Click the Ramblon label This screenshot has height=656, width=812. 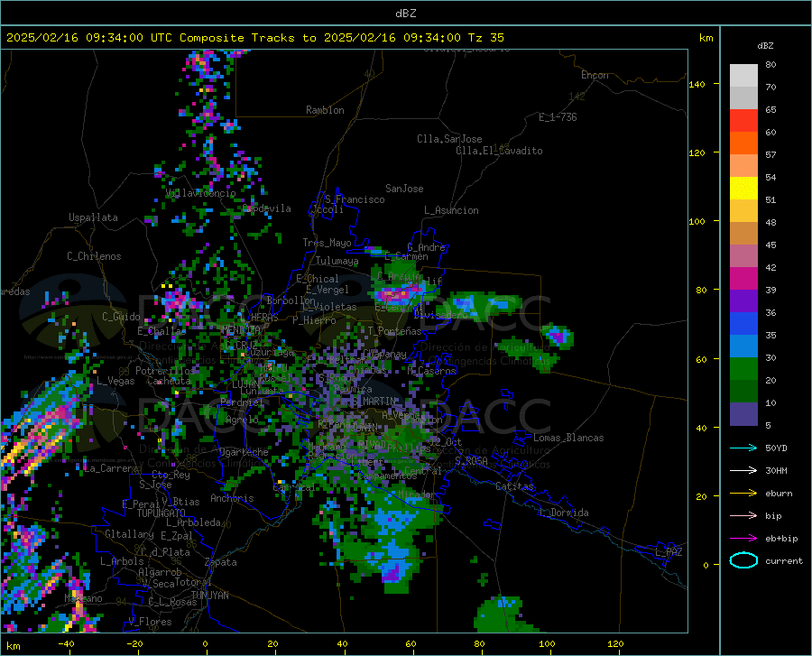(325, 110)
